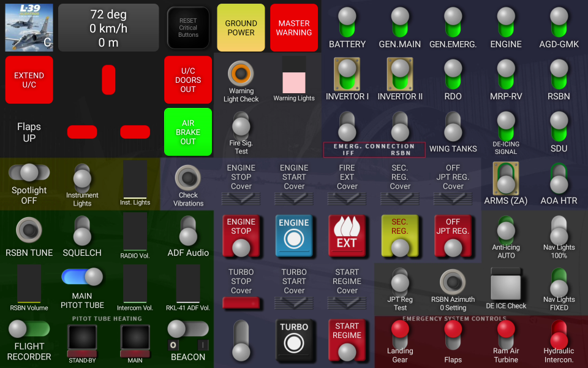This screenshot has width=588, height=368.
Task: Push the Warning Light Check knob
Action: click(241, 74)
